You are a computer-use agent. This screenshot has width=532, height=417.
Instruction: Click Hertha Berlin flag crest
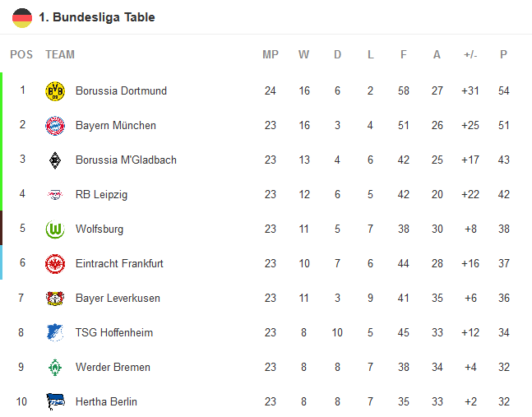55,401
